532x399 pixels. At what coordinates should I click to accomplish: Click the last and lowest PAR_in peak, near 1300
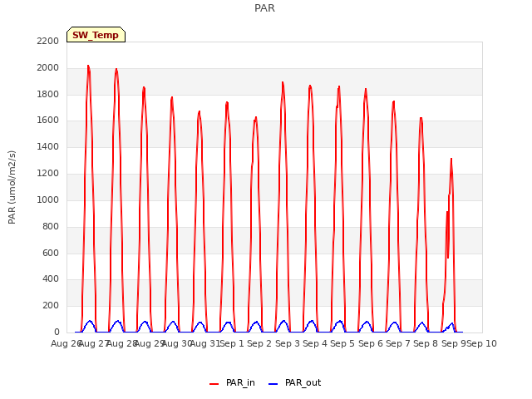click(451, 159)
